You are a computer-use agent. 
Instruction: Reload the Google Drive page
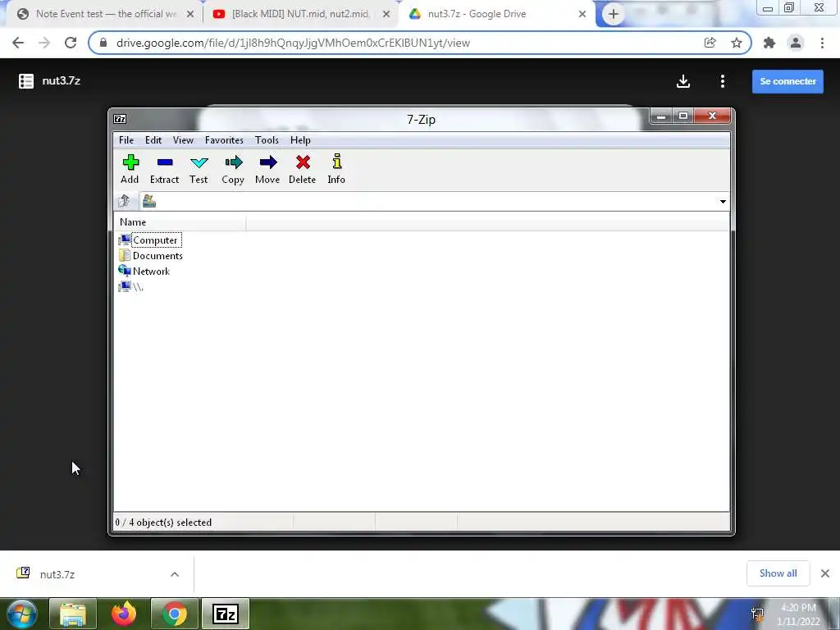pos(71,43)
